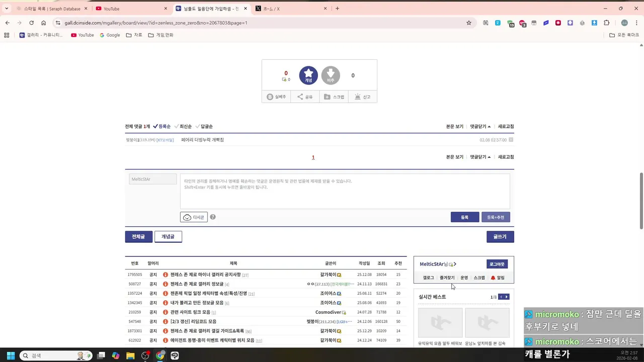Sort comments by 최신순
644x362 pixels.
(183, 127)
